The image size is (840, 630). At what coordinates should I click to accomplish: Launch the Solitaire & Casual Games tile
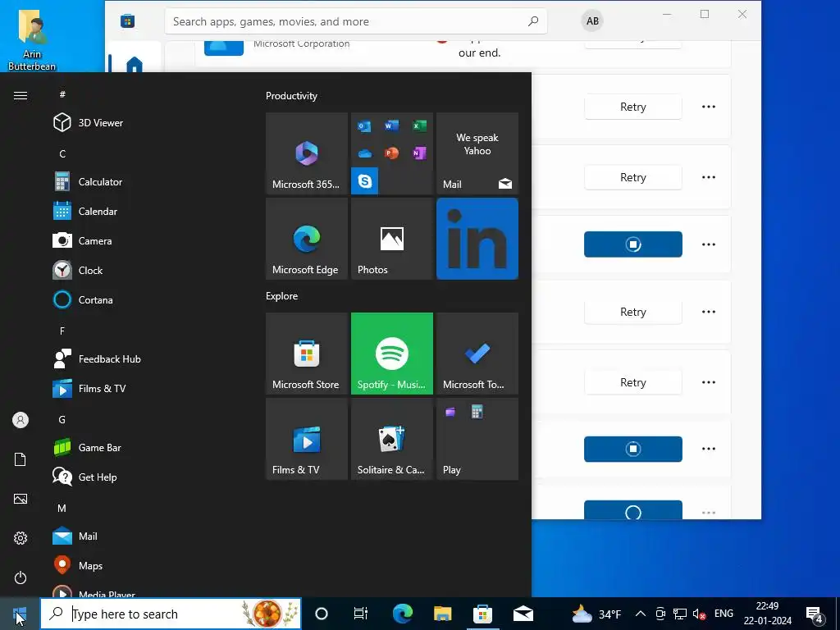pos(392,439)
